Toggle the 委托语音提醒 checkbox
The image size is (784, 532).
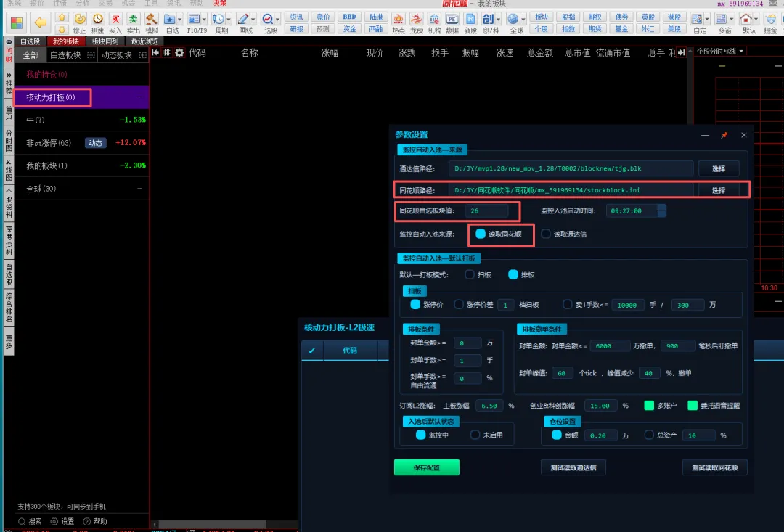coord(693,406)
